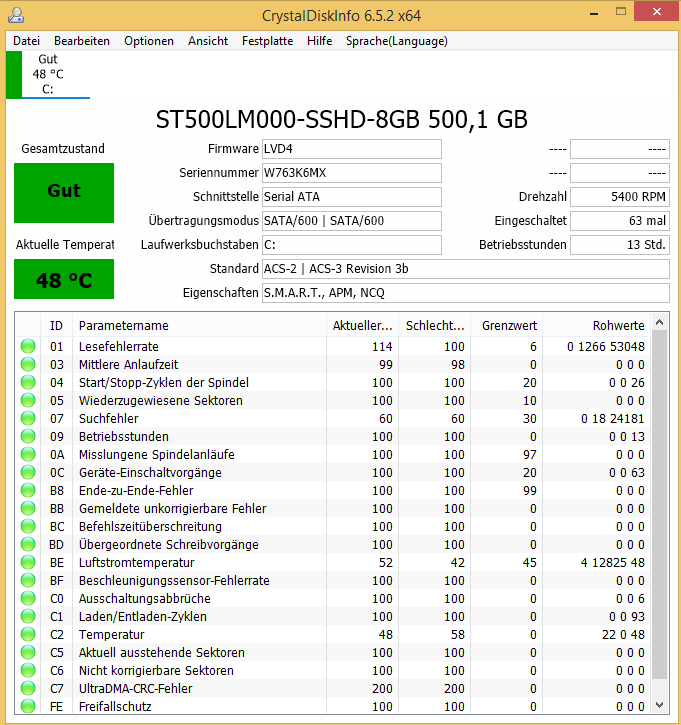Click the Parametername column header

199,326
